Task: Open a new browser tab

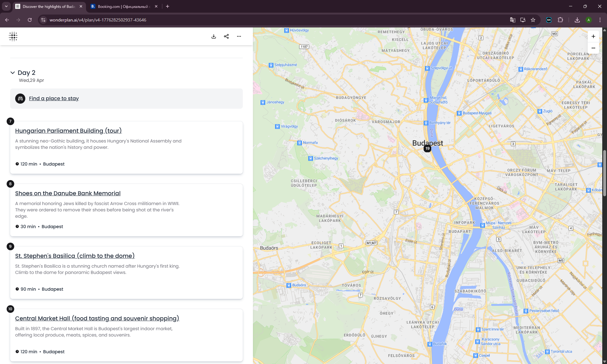Action: [x=168, y=6]
